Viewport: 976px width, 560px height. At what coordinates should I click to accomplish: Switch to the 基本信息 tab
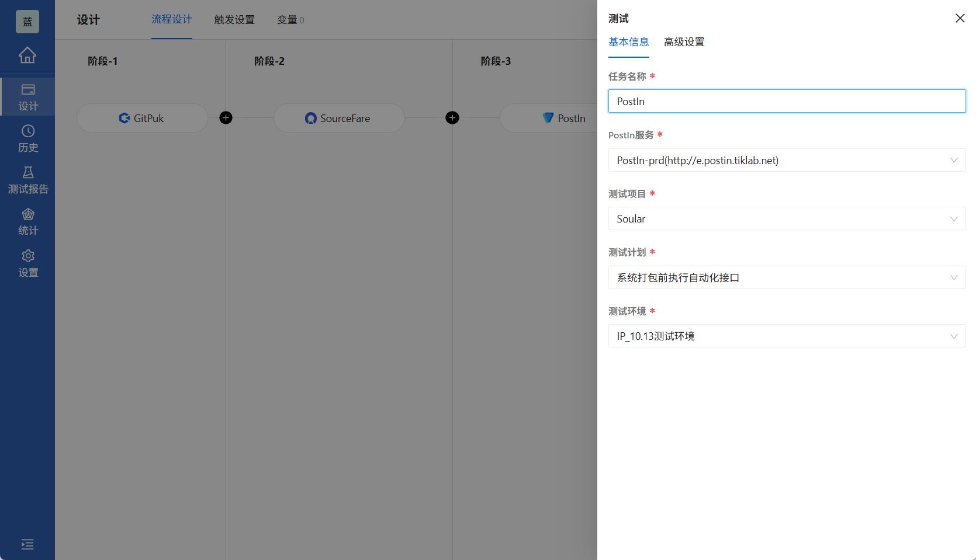[x=628, y=42]
